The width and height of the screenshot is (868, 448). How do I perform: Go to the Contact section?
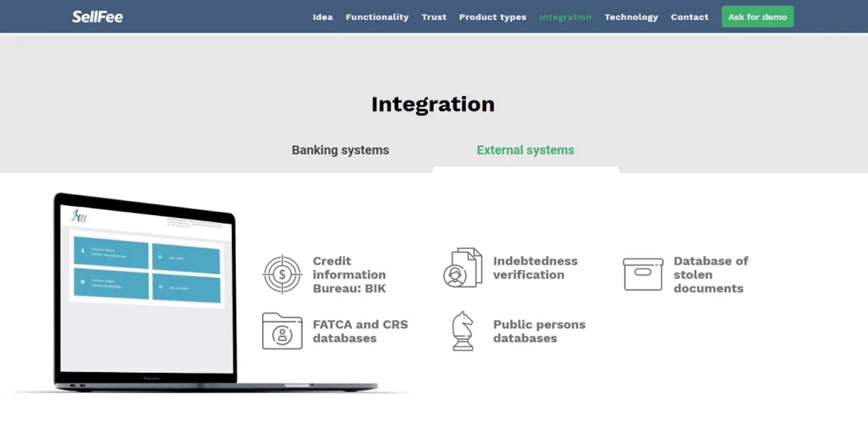click(690, 17)
